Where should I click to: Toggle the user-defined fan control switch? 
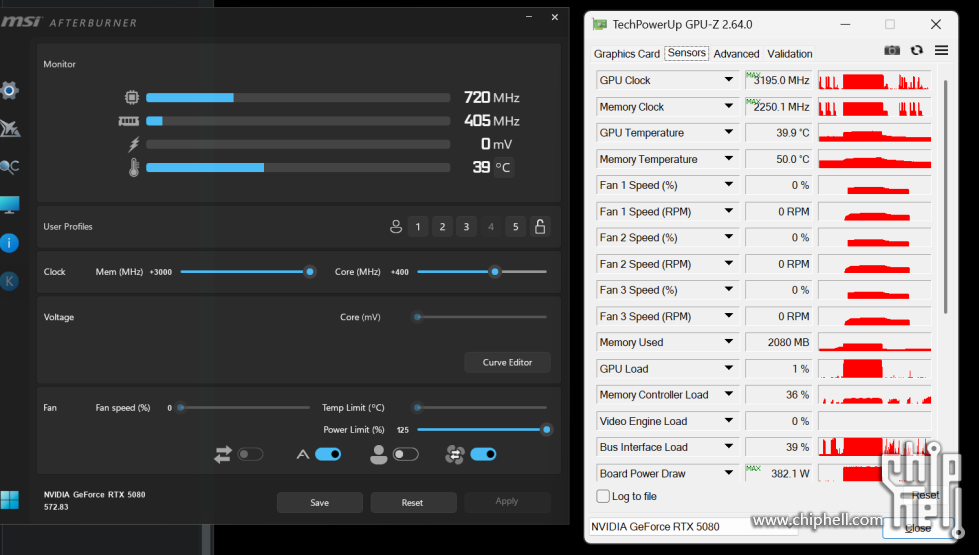pyautogui.click(x=405, y=454)
